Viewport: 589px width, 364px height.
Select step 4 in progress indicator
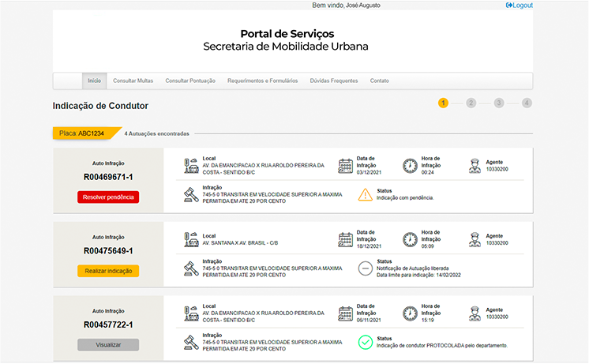tap(527, 103)
